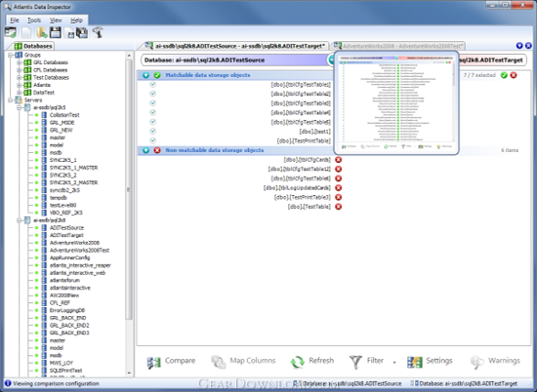Click the Refresh button

312,362
